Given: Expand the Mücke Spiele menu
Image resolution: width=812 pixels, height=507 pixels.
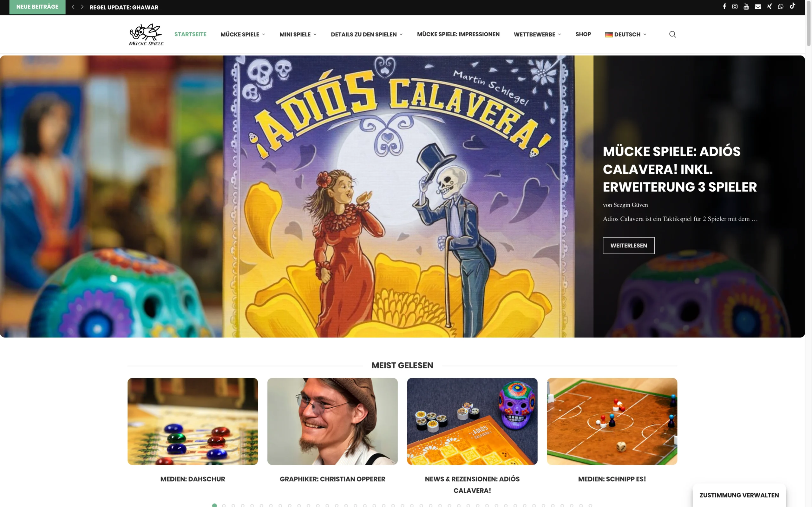Looking at the screenshot, I should (243, 34).
